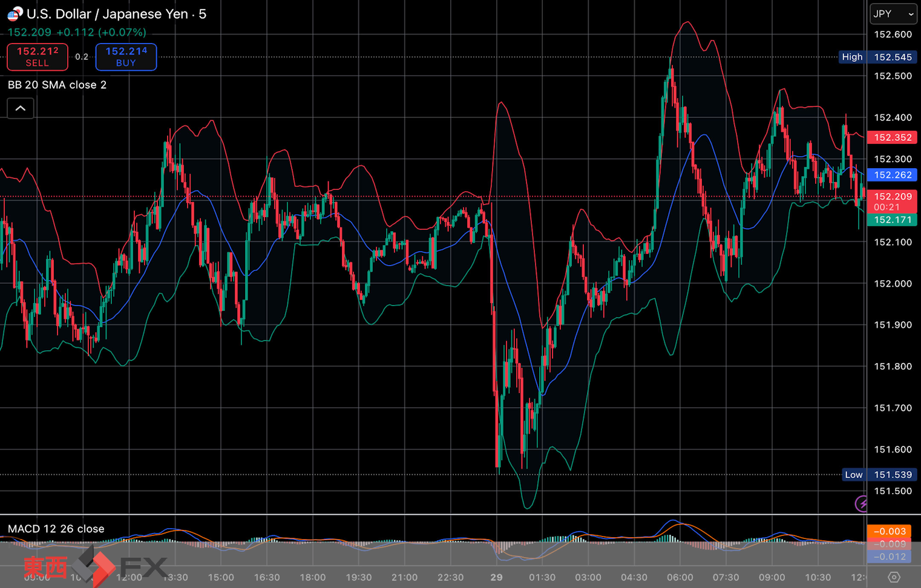Click the current price 152.209 countdown label
This screenshot has width=921, height=588.
point(892,201)
